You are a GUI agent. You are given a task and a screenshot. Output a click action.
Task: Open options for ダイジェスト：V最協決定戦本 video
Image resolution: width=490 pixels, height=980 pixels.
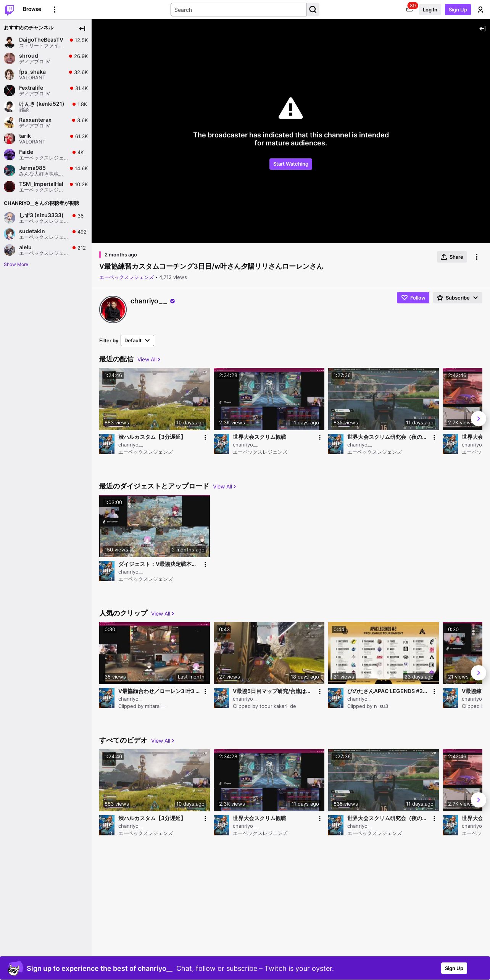(x=205, y=564)
